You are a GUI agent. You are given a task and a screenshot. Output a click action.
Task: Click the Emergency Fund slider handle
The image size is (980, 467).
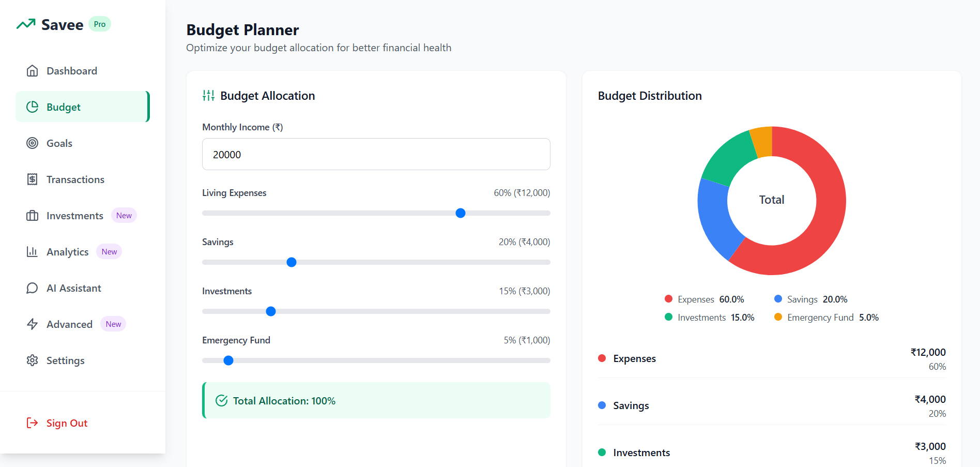click(228, 360)
